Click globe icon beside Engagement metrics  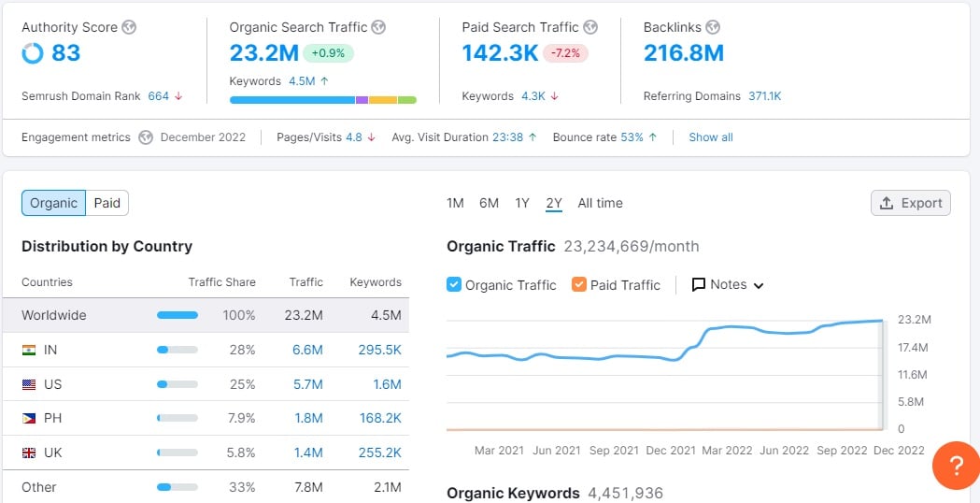(146, 137)
